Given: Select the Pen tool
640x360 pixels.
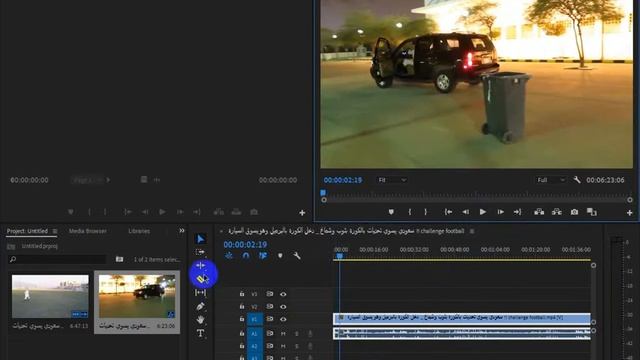Looking at the screenshot, I should pyautogui.click(x=200, y=306).
